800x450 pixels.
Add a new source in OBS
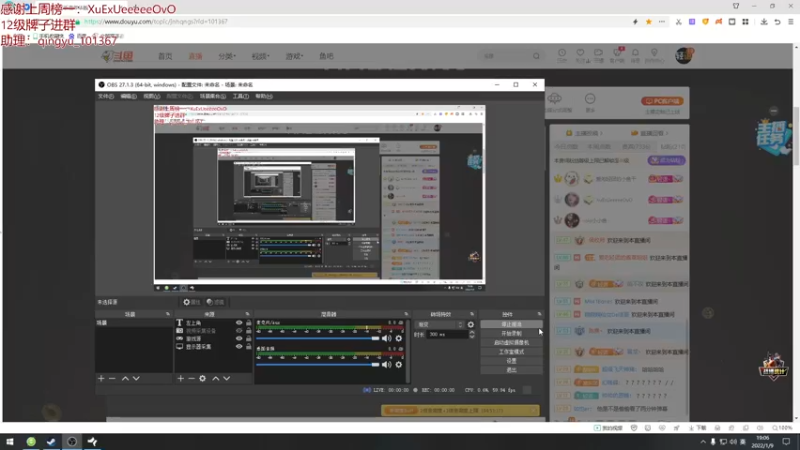[x=181, y=379]
